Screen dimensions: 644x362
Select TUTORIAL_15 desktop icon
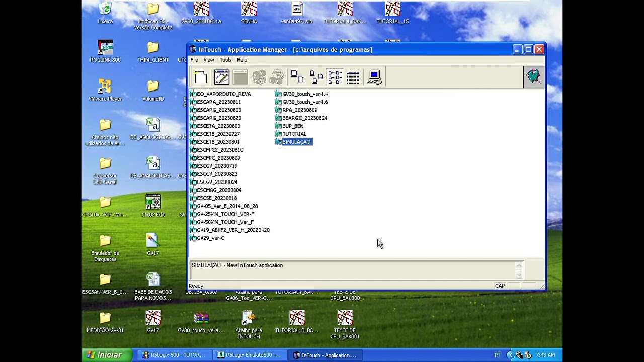click(x=393, y=13)
